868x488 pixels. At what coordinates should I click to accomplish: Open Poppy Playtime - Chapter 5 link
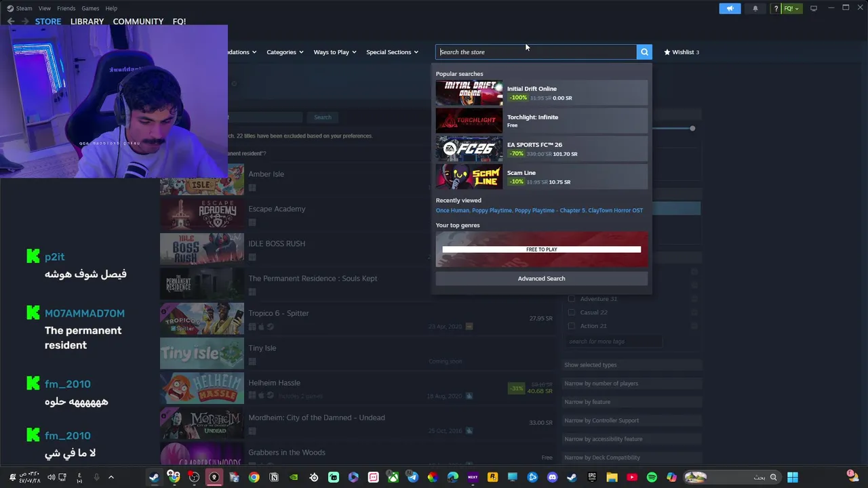coord(549,210)
